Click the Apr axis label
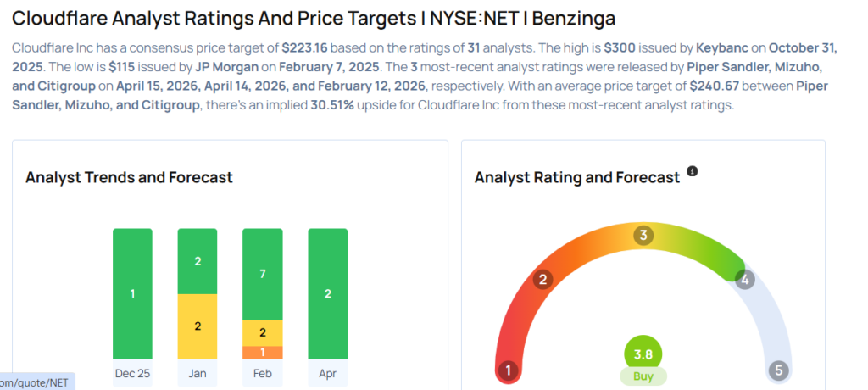 click(328, 373)
